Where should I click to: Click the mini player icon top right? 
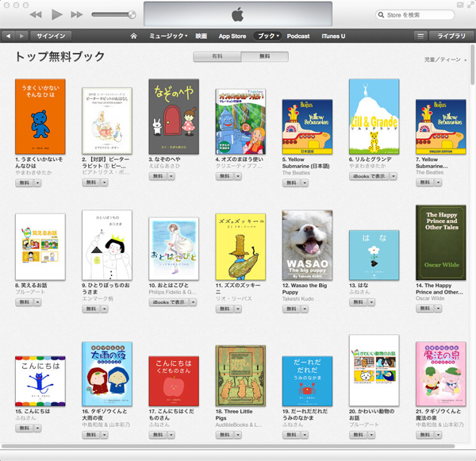[x=460, y=6]
